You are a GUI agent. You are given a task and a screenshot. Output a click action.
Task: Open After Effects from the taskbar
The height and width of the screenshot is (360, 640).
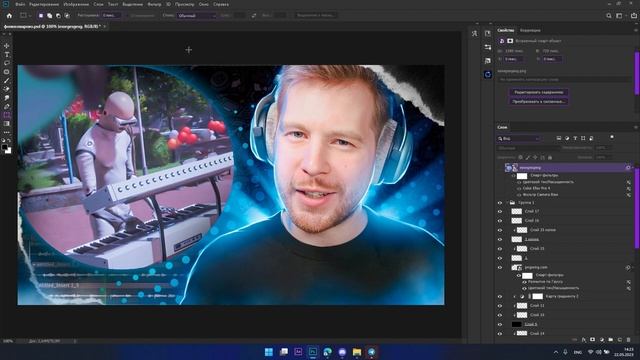[x=298, y=352]
